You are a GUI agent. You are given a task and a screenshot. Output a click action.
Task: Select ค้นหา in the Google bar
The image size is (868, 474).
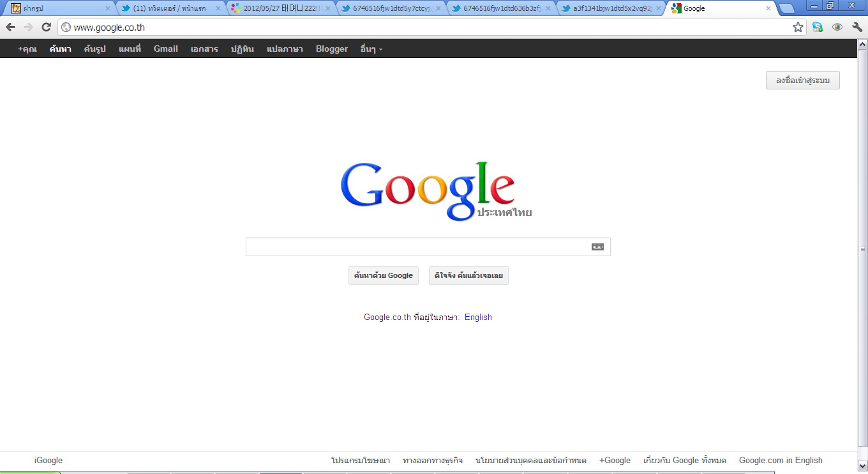pos(61,49)
